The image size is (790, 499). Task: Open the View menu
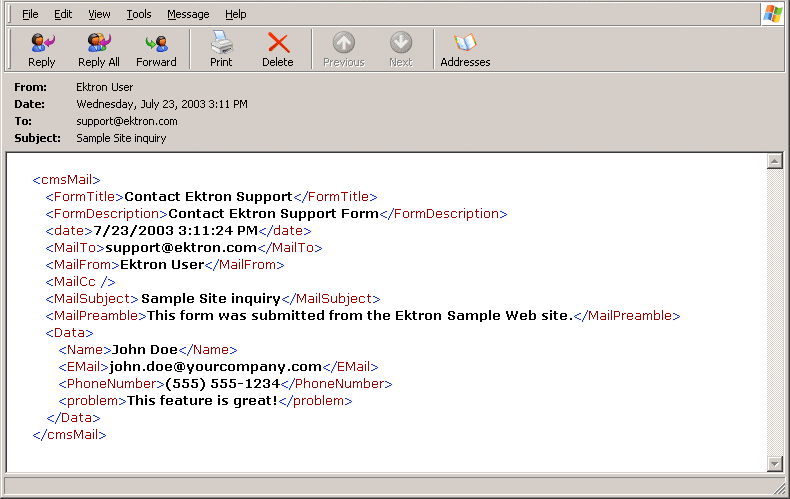coord(99,14)
